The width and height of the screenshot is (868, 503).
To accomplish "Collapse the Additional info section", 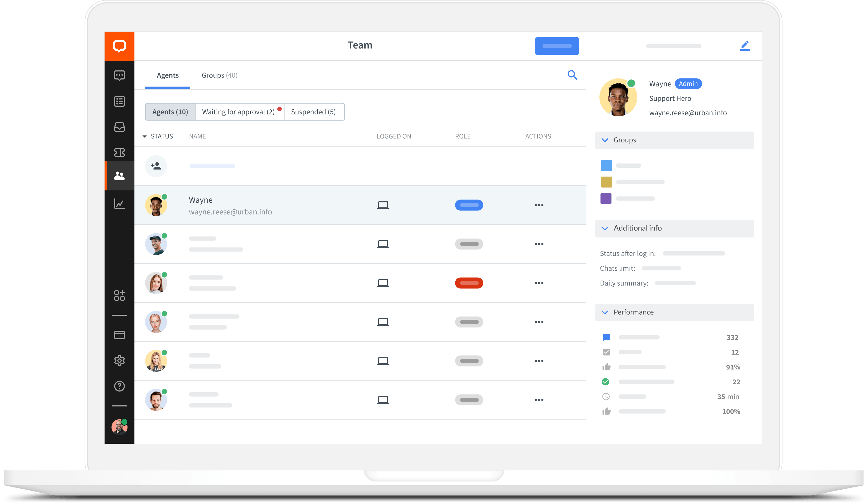I will [x=605, y=228].
